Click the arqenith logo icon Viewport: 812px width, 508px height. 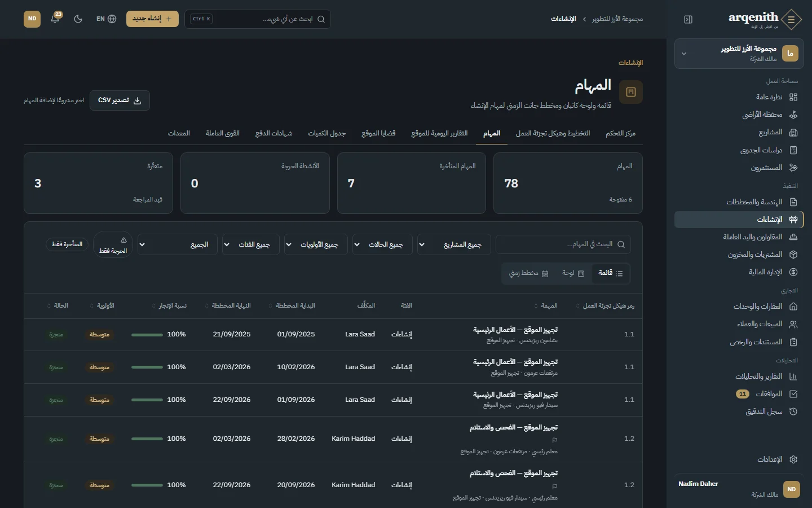click(x=791, y=19)
